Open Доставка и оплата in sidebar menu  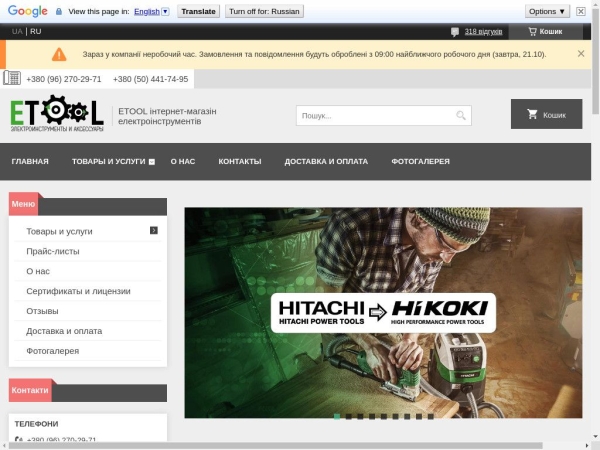(64, 331)
